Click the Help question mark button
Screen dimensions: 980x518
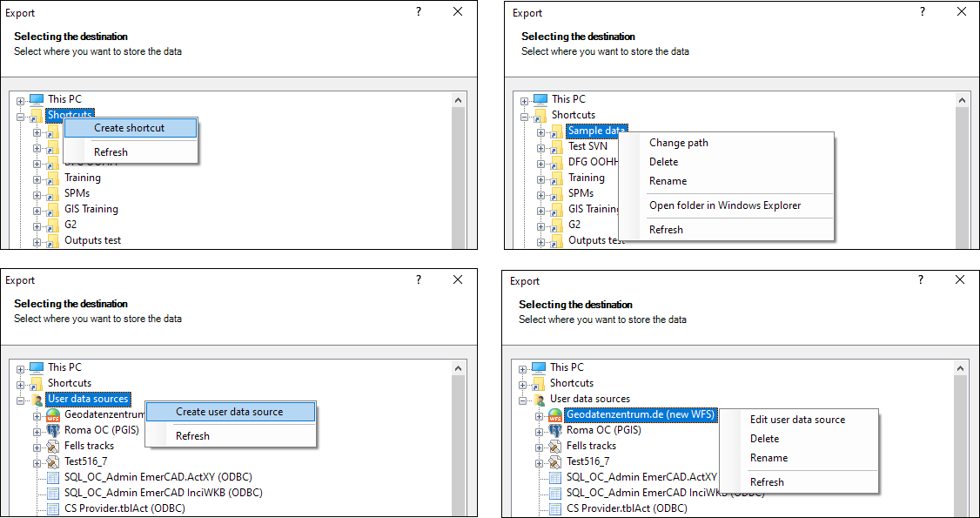pyautogui.click(x=419, y=12)
